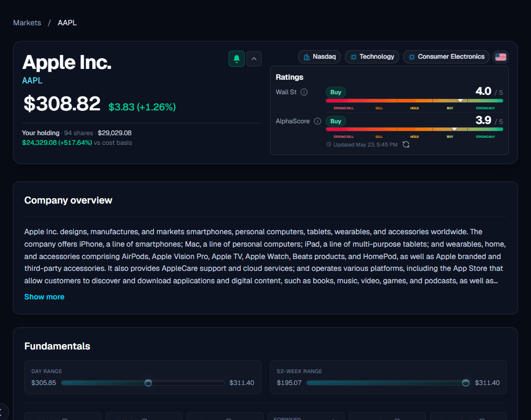Viewport: 531px width, 420px height.
Task: Click the 3.9 AlphaScore value
Action: click(483, 120)
